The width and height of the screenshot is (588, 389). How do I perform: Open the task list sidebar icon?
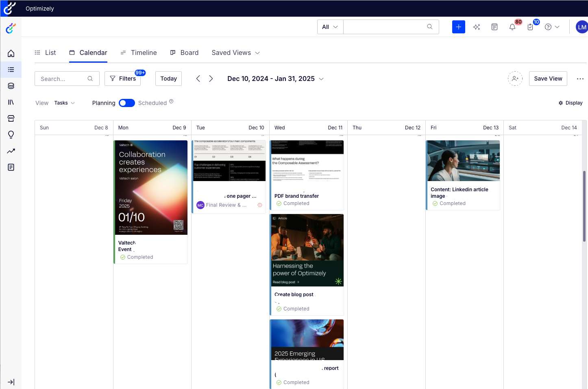pos(11,70)
